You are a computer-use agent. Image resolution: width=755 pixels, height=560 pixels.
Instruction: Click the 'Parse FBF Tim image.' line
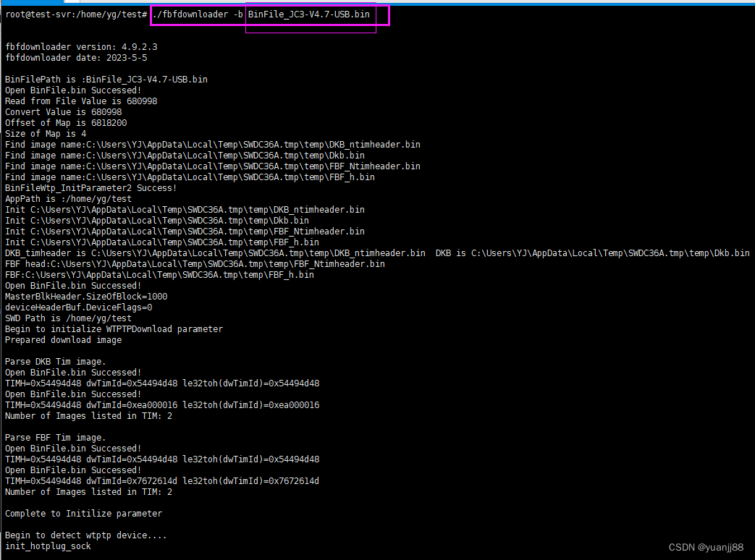tap(55, 438)
